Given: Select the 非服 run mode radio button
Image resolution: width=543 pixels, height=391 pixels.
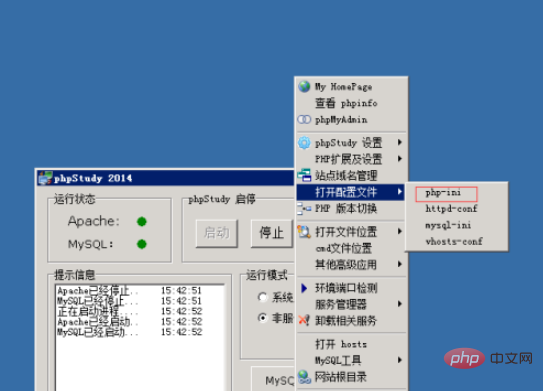Looking at the screenshot, I should point(262,318).
